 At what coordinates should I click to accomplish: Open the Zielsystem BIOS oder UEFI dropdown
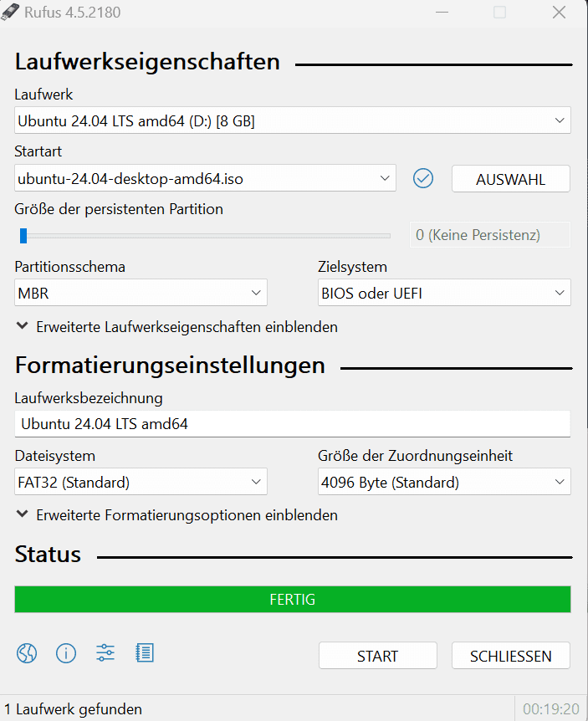[x=444, y=293]
